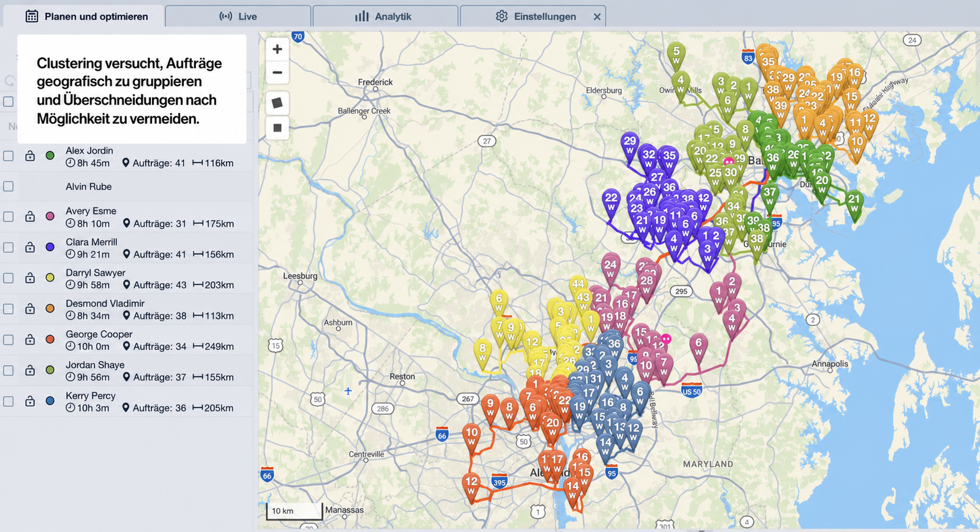Check the box for Clara Merrill
This screenshot has height=532, width=980.
tap(8, 247)
